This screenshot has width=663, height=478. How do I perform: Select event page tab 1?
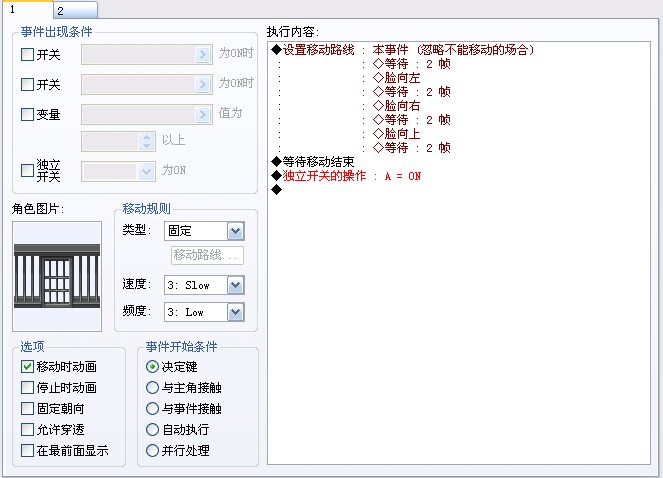tap(27, 9)
